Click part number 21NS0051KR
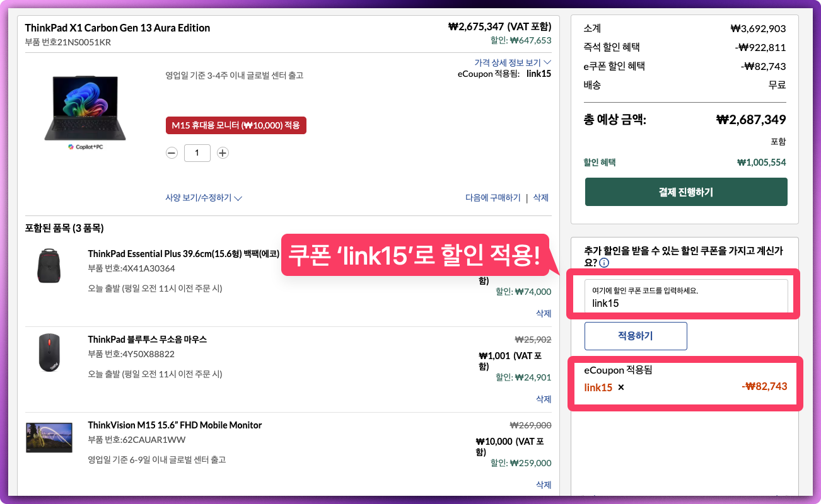821x504 pixels. 84,42
